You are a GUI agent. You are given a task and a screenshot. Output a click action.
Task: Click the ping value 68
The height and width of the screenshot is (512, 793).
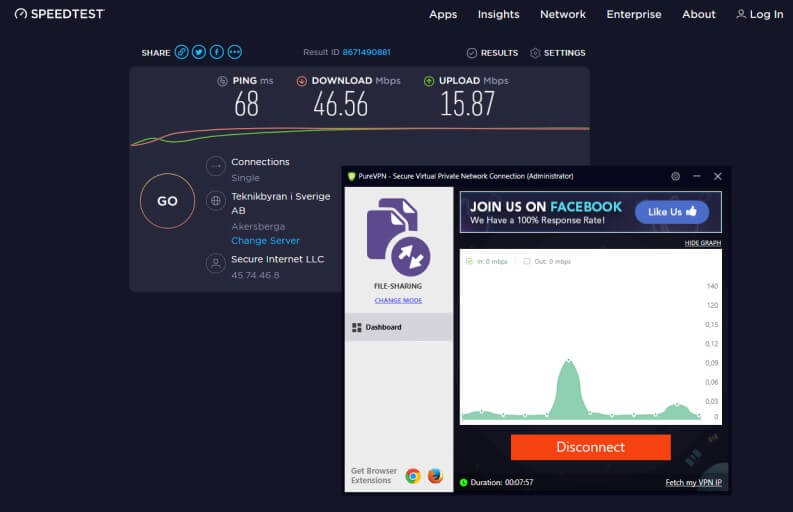point(246,105)
